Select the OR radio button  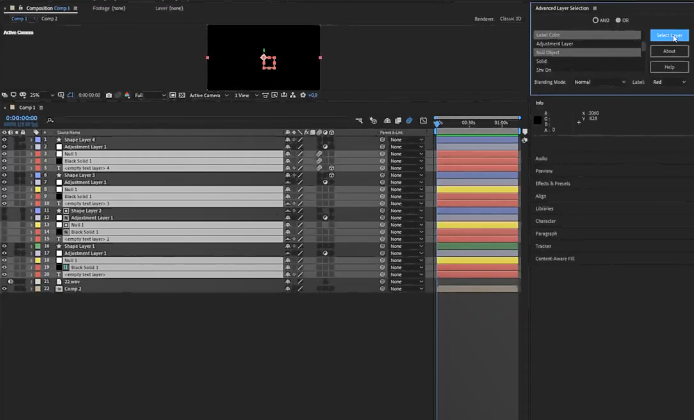point(619,20)
